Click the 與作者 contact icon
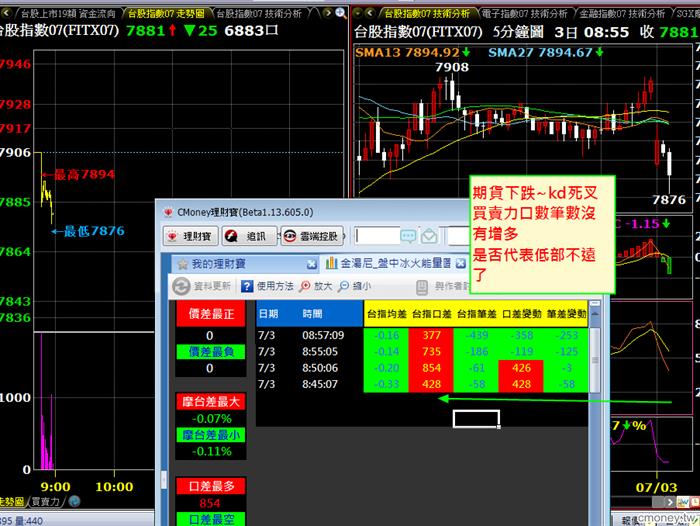The image size is (700, 526). tap(422, 287)
